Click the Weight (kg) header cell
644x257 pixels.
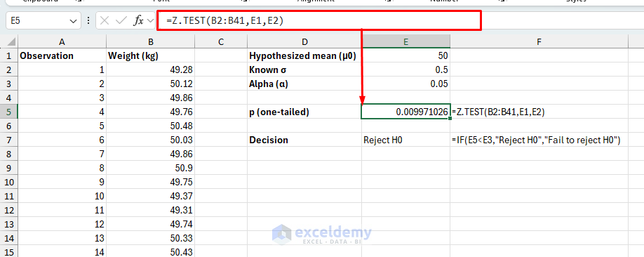(x=151, y=56)
